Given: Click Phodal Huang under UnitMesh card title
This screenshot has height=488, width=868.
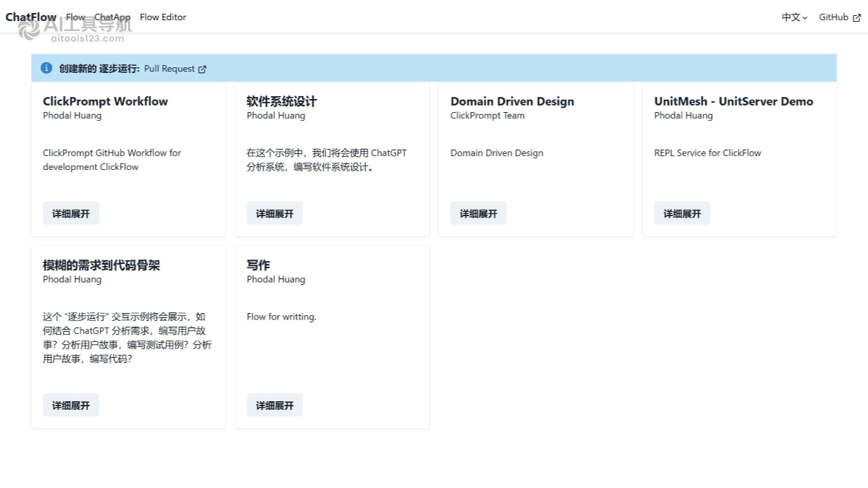Looking at the screenshot, I should point(684,116).
